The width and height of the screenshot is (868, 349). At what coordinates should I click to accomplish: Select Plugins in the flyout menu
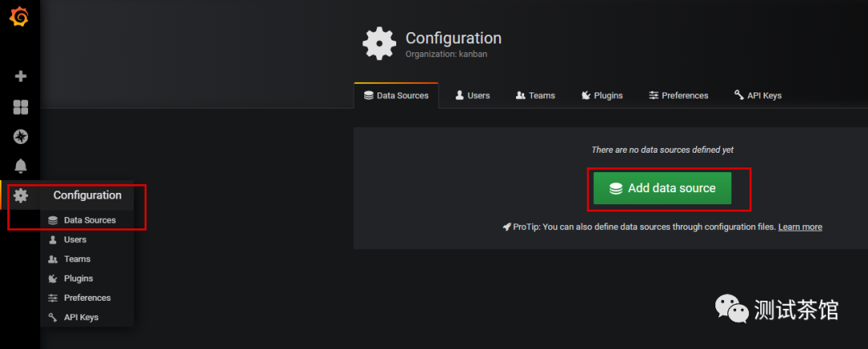pos(78,278)
